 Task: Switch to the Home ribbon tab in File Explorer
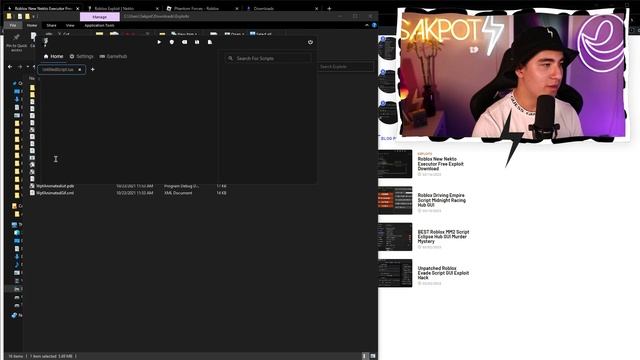tap(32, 25)
